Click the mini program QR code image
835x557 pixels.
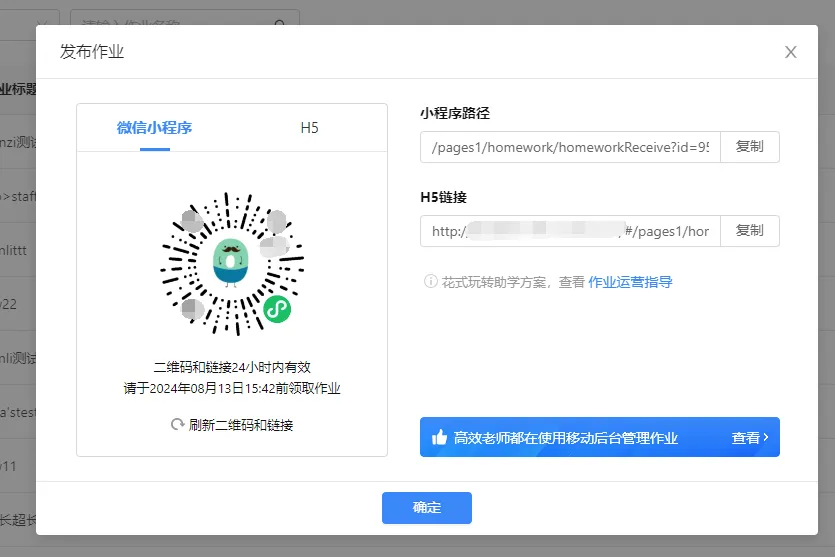(232, 262)
